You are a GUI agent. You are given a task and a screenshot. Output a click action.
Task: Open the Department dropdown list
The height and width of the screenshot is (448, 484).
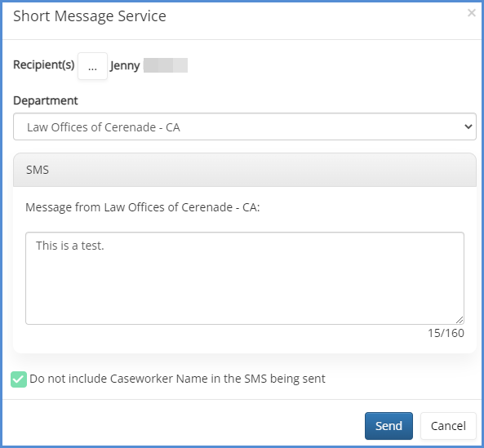click(x=245, y=126)
